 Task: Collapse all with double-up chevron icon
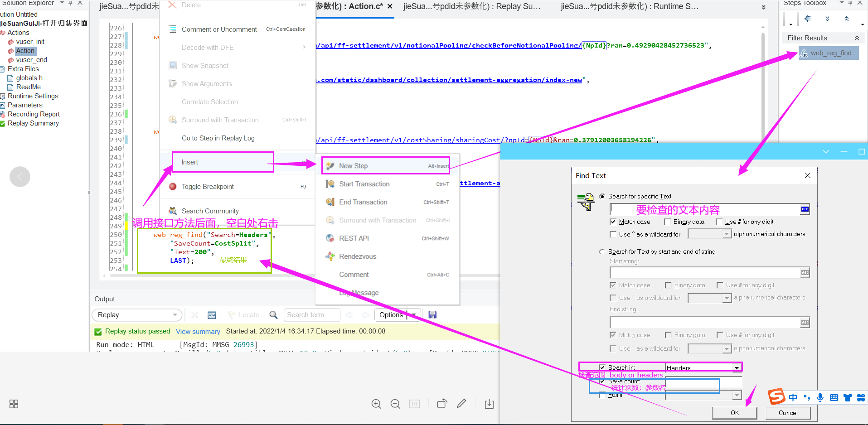(846, 19)
